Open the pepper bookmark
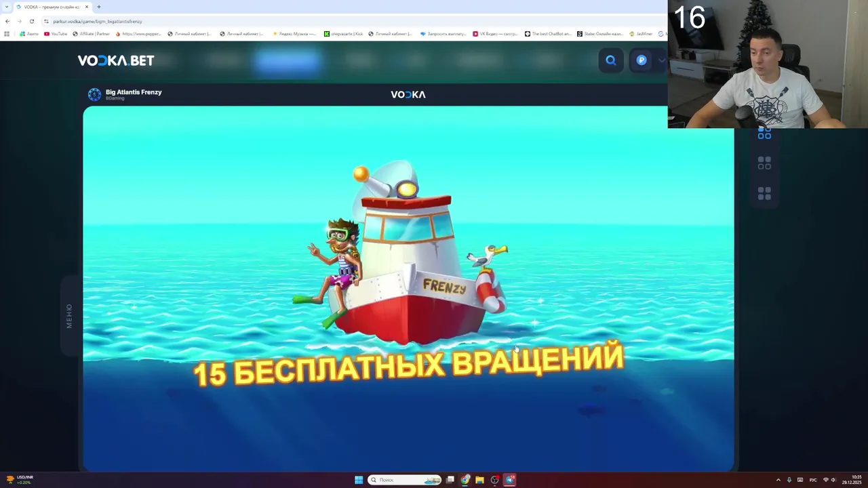 138,34
